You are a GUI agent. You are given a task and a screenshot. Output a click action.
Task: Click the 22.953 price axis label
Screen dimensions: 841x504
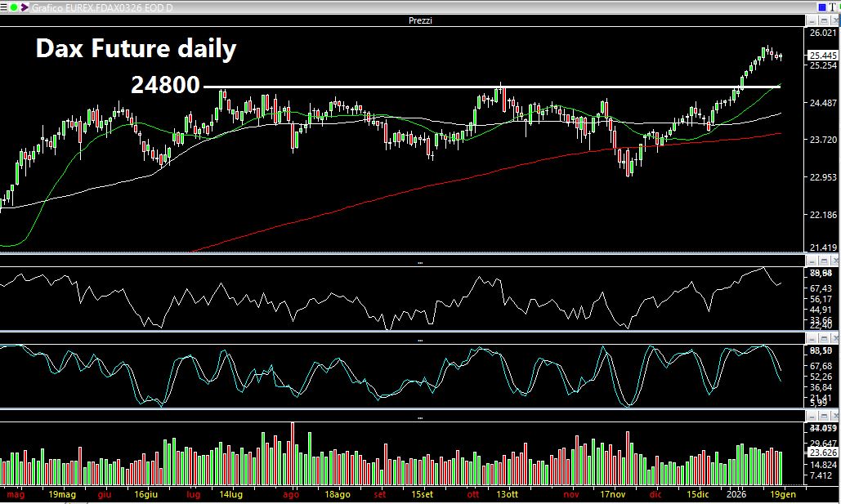coord(823,177)
